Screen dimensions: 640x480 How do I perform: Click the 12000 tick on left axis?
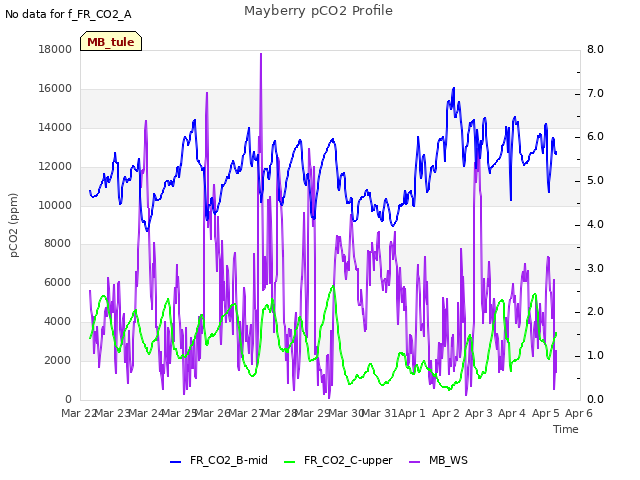(55, 167)
